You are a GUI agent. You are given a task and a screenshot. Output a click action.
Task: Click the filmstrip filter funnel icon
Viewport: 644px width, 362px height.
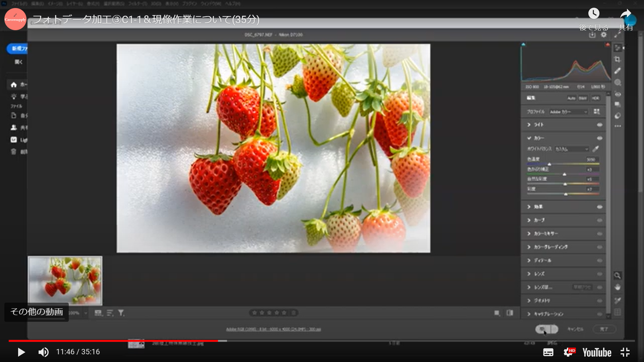click(121, 313)
